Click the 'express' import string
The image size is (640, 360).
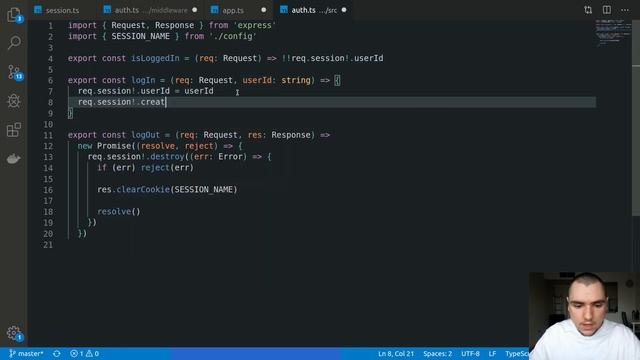pyautogui.click(x=254, y=25)
